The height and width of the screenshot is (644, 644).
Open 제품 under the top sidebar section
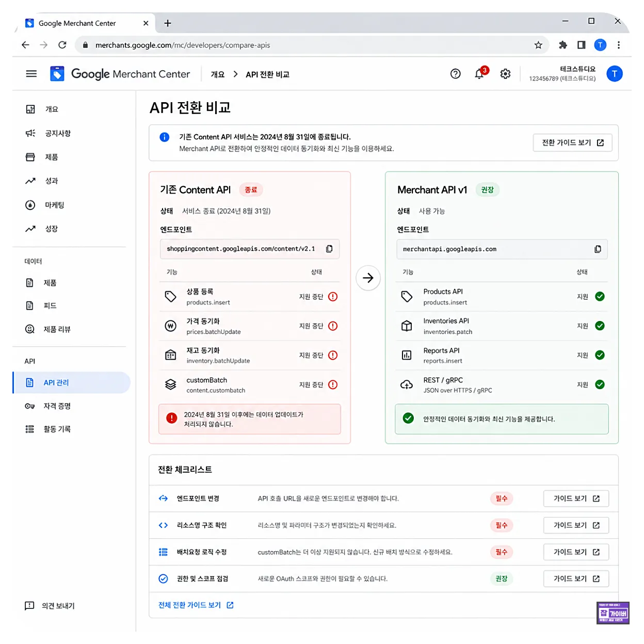[x=71, y=157]
